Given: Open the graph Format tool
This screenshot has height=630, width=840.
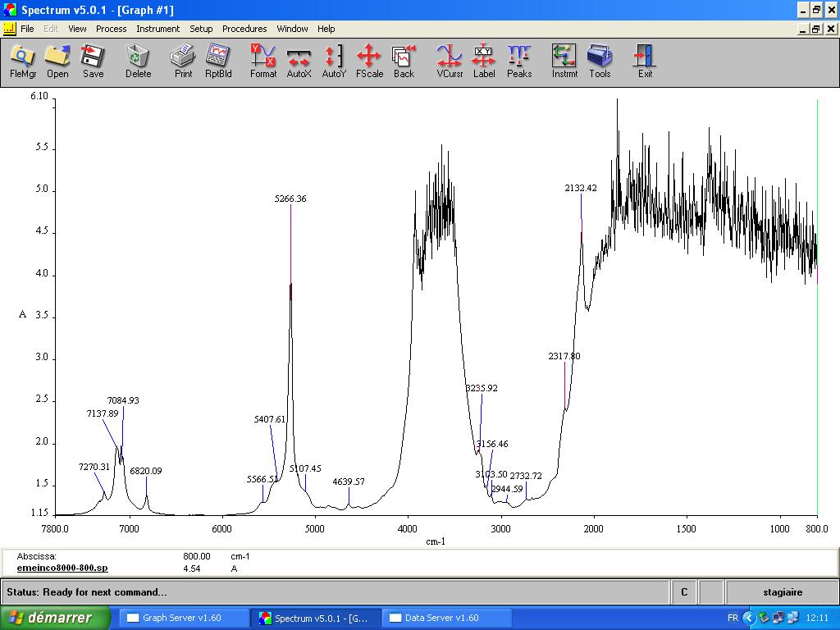Looking at the screenshot, I should point(263,62).
